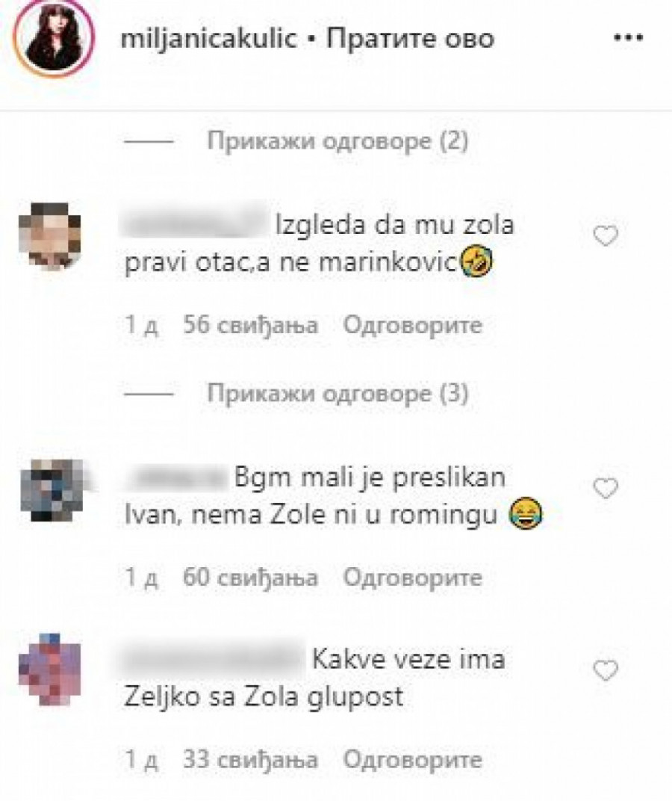The width and height of the screenshot is (672, 801).
Task: Expand Прикажи одговоре (3) replies
Action: tap(337, 393)
